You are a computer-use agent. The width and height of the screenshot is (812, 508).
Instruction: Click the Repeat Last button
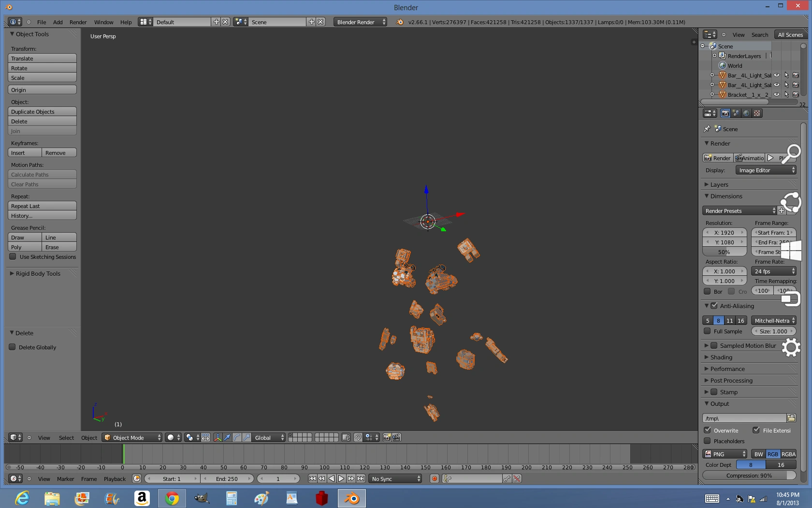tap(42, 206)
